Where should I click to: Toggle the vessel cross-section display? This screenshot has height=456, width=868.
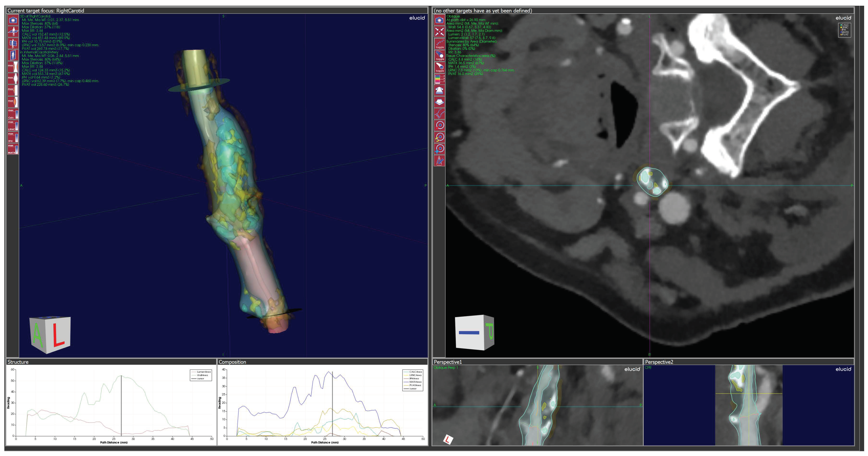pyautogui.click(x=439, y=67)
